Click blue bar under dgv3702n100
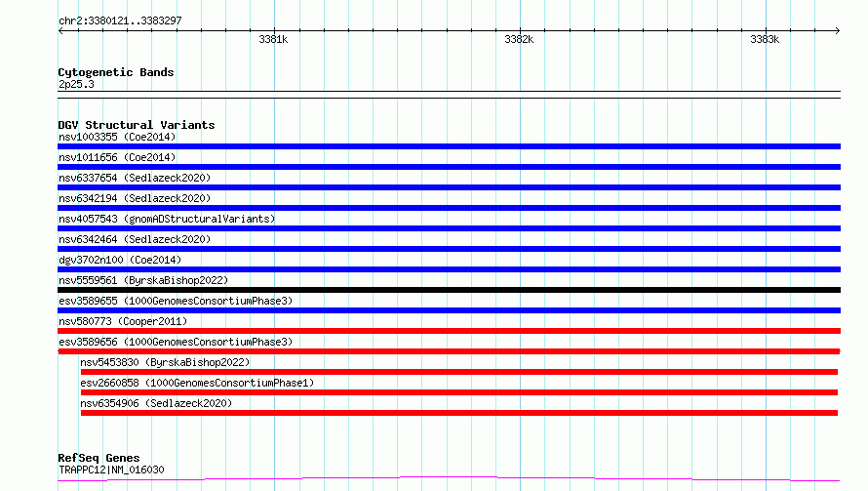 (449, 269)
